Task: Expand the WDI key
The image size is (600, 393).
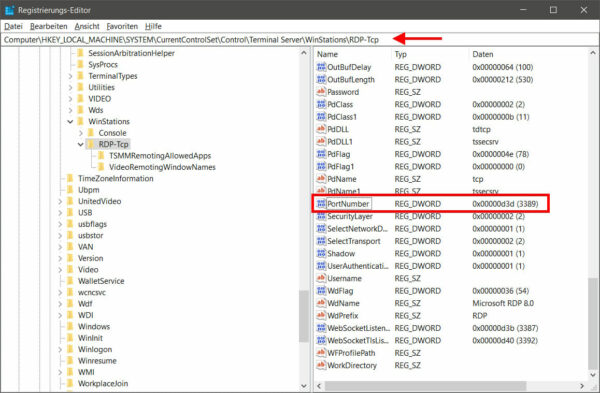Action: [60, 315]
